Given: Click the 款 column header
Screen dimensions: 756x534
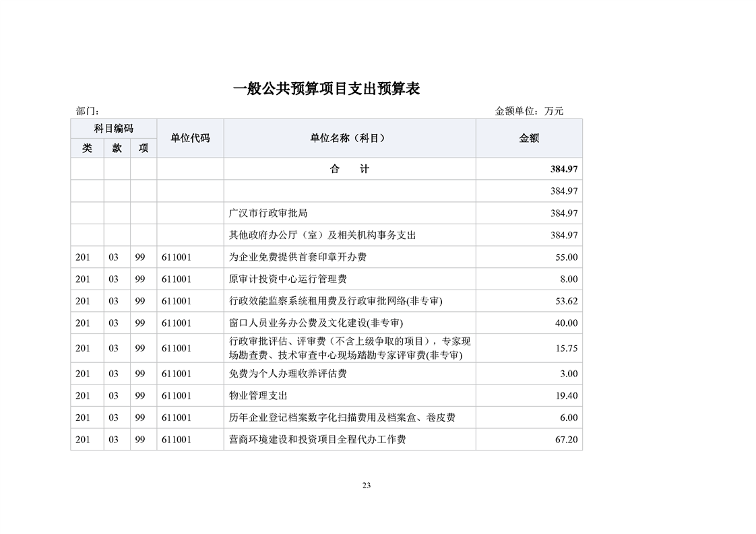Looking at the screenshot, I should [117, 148].
